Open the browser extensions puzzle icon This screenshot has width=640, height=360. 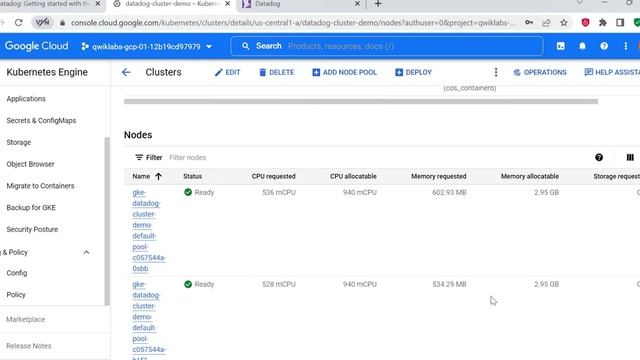click(x=603, y=22)
